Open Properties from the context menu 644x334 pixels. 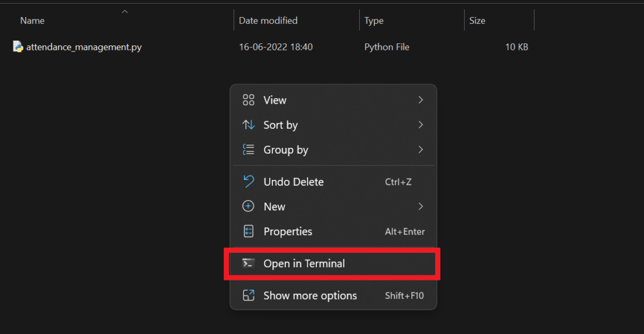point(333,231)
